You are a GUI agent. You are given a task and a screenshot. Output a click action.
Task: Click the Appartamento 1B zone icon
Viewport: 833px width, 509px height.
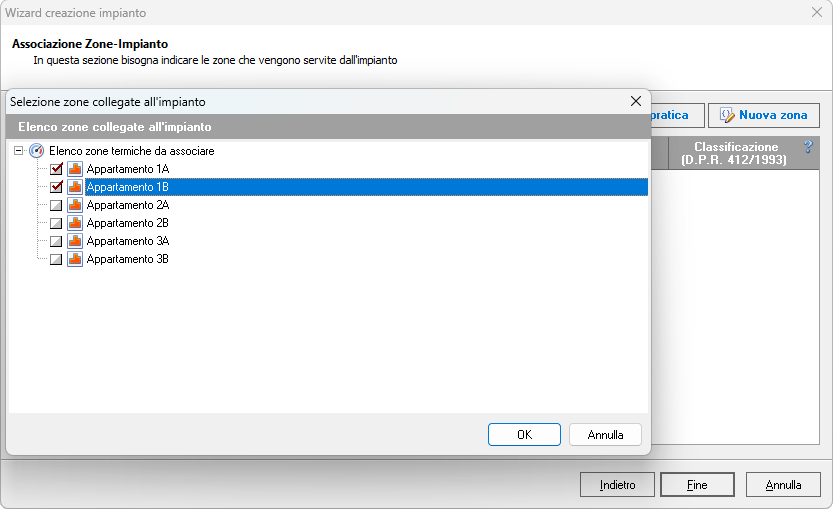(75, 187)
